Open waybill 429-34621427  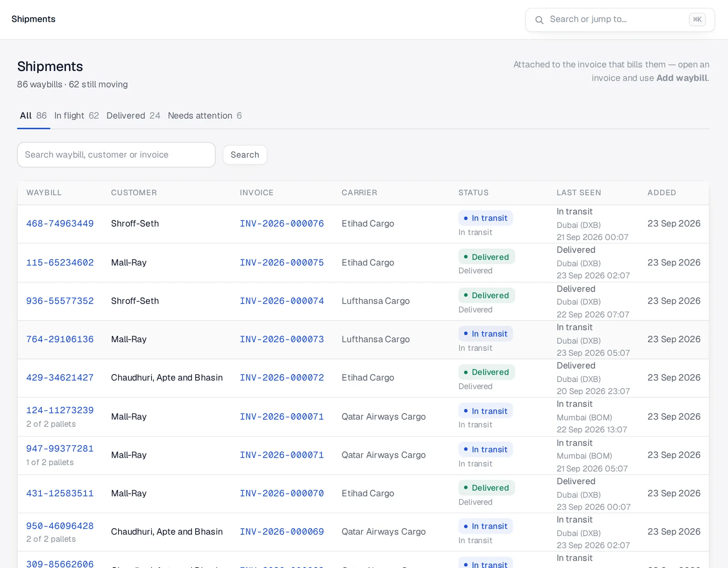tap(60, 377)
